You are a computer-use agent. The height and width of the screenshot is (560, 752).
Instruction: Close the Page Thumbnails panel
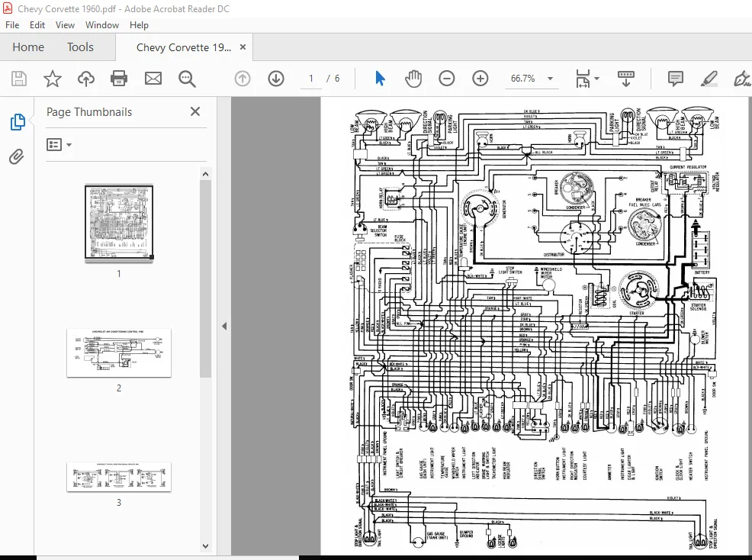pyautogui.click(x=195, y=111)
